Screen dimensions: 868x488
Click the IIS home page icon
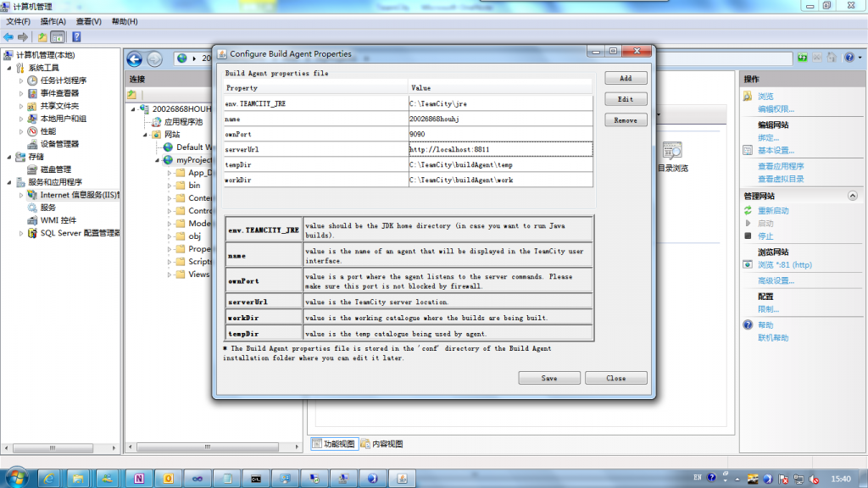click(x=832, y=58)
